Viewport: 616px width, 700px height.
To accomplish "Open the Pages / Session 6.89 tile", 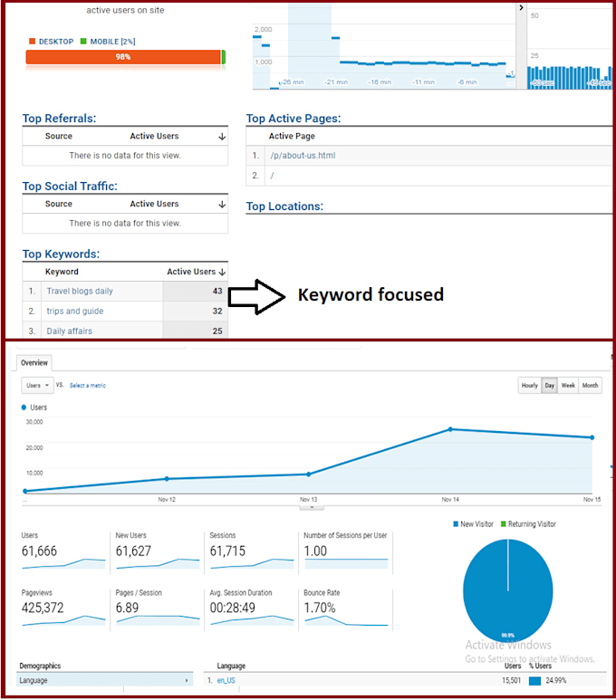I will (x=158, y=608).
